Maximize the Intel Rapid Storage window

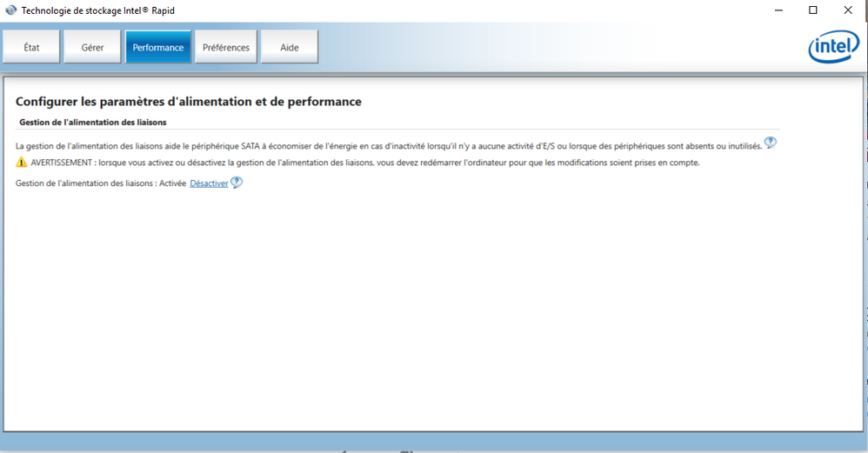click(x=812, y=10)
